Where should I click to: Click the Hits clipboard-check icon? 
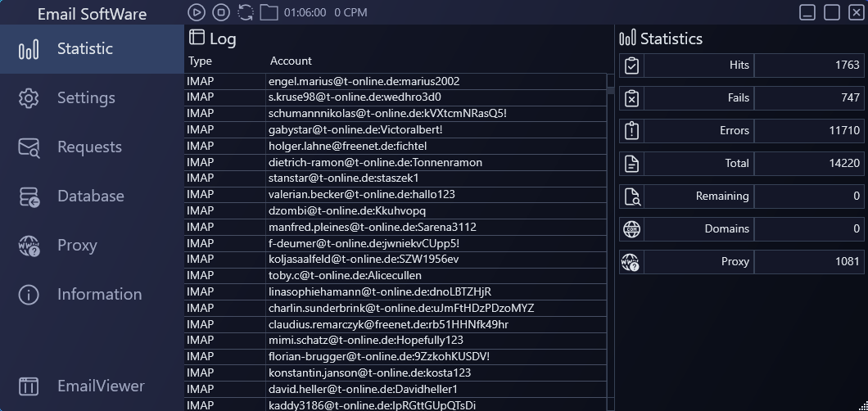pos(631,65)
